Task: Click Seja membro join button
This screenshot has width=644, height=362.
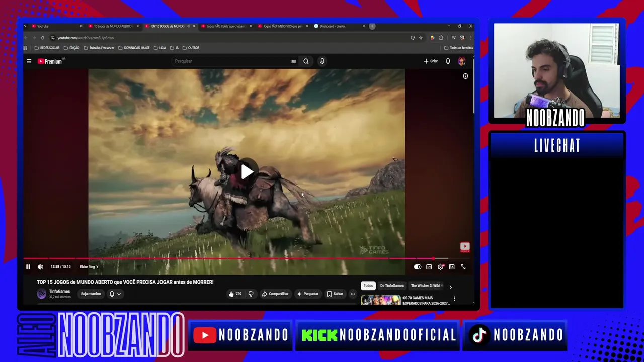Action: [x=91, y=294]
